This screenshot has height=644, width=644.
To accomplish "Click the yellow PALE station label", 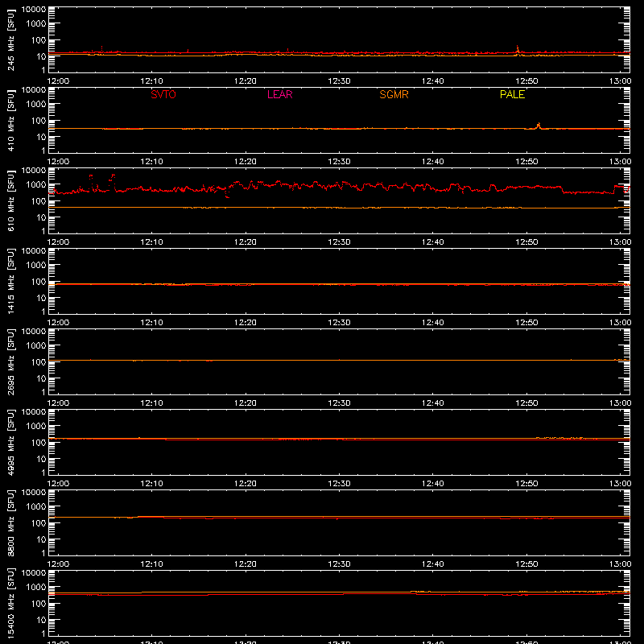I will click(x=512, y=94).
